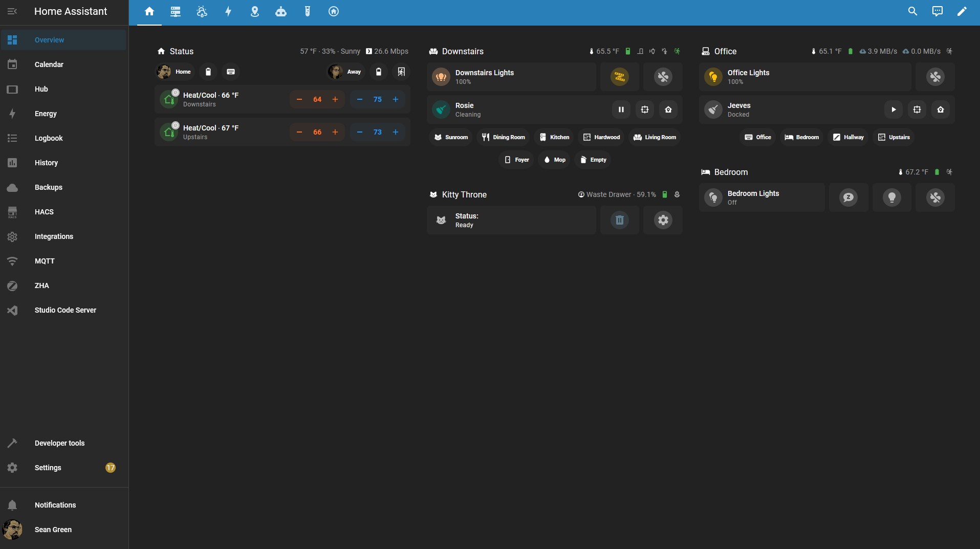
Task: Open ZHA in the sidebar
Action: click(63, 286)
